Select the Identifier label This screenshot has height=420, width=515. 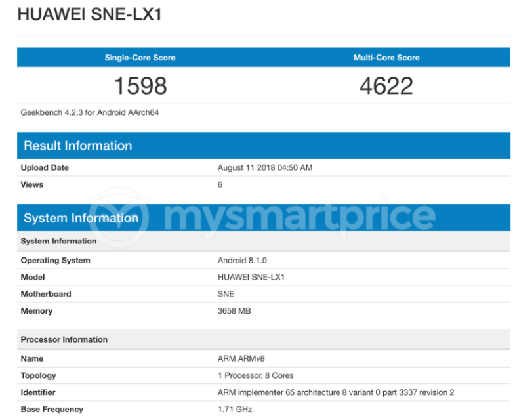38,392
